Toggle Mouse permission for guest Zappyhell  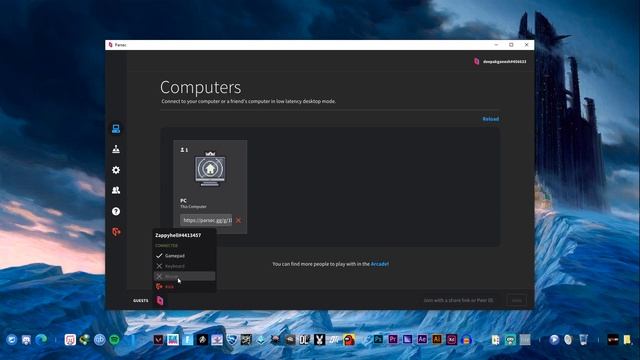(184, 276)
